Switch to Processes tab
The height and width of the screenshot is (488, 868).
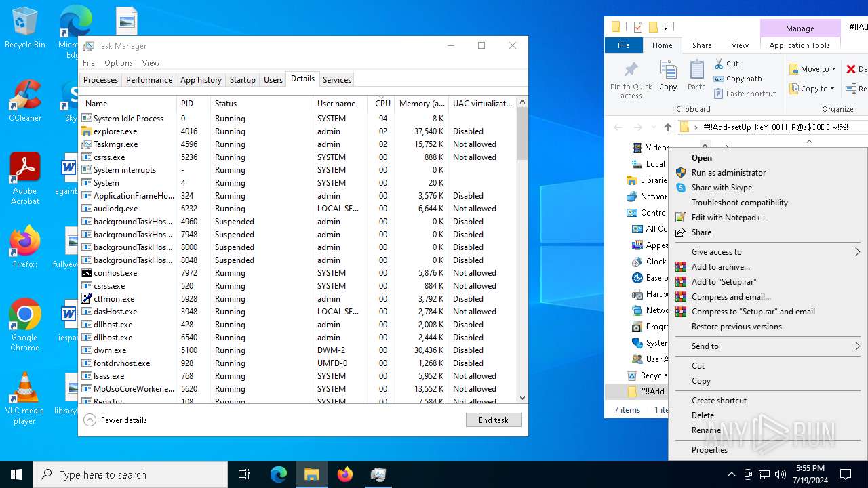100,80
